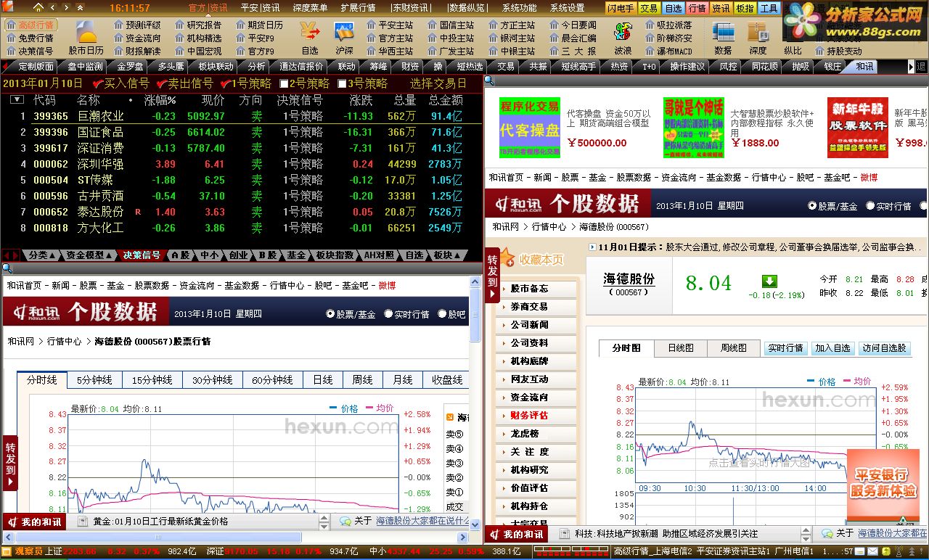
Task: Click the 加入自选 button
Action: point(832,348)
